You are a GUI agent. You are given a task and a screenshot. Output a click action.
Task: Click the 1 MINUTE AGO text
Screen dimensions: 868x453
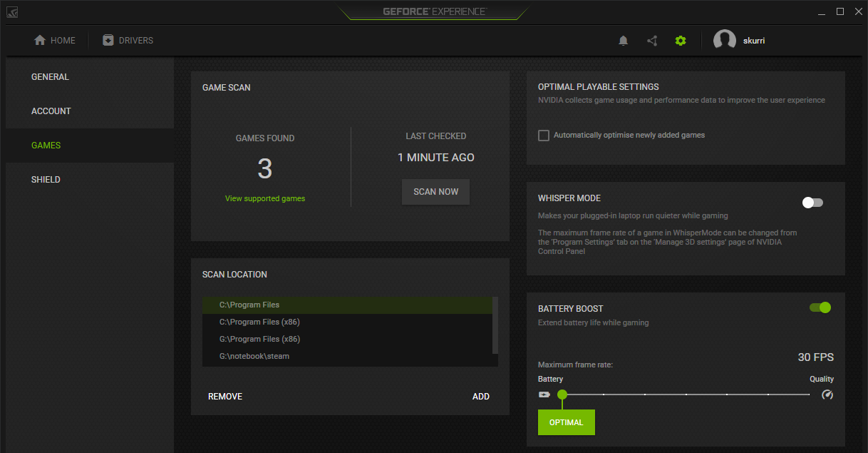tap(436, 158)
